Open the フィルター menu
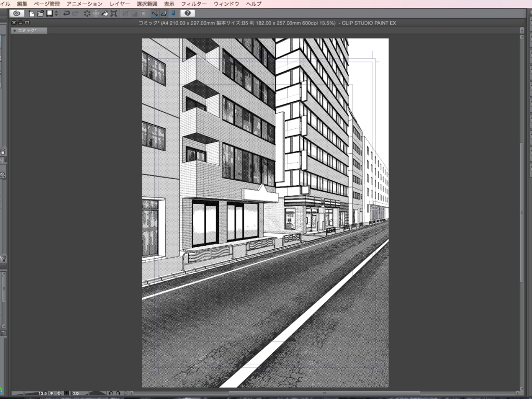The width and height of the screenshot is (532, 399). coord(194,4)
